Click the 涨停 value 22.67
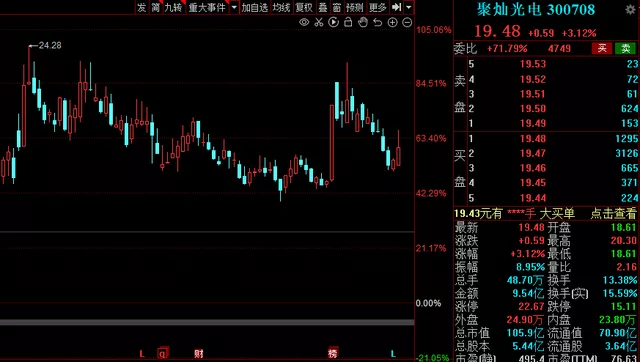The image size is (640, 362). tap(531, 306)
